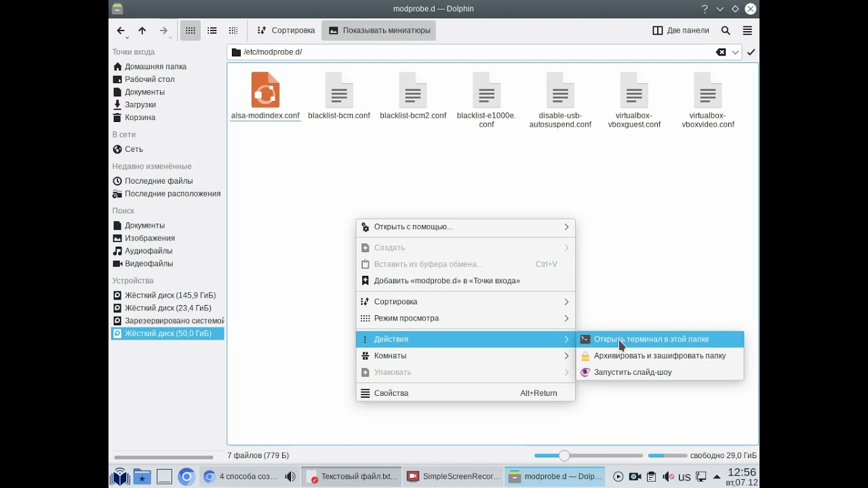Choose Архивировать и зашифровать папку
Viewport: 868px width, 488px height.
point(660,356)
